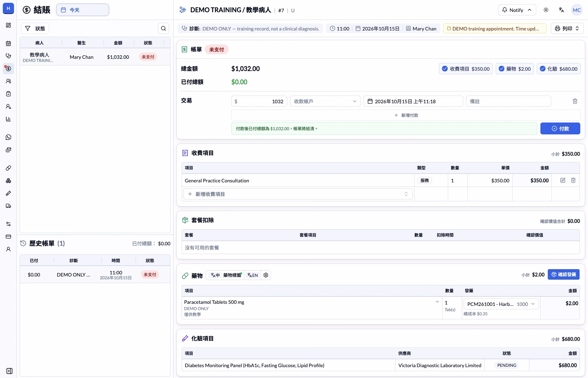Click the 藥物標籤 label button
588x378 pixels.
click(x=232, y=275)
